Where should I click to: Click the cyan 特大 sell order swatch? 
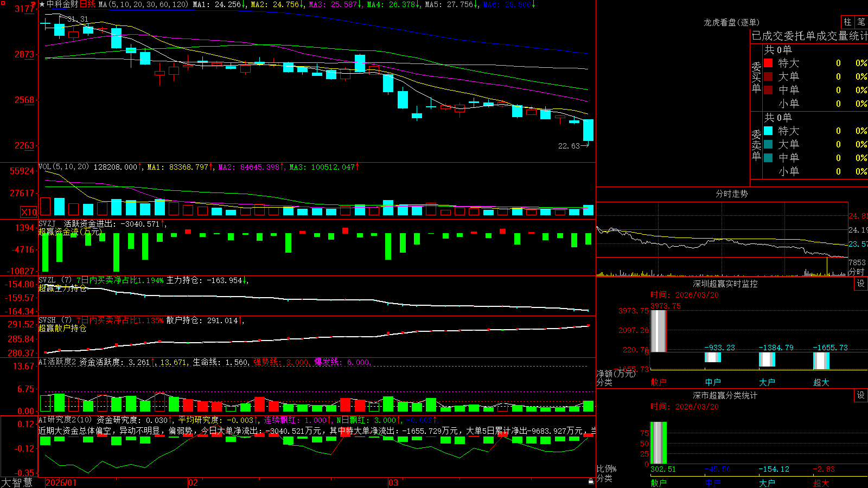click(768, 131)
